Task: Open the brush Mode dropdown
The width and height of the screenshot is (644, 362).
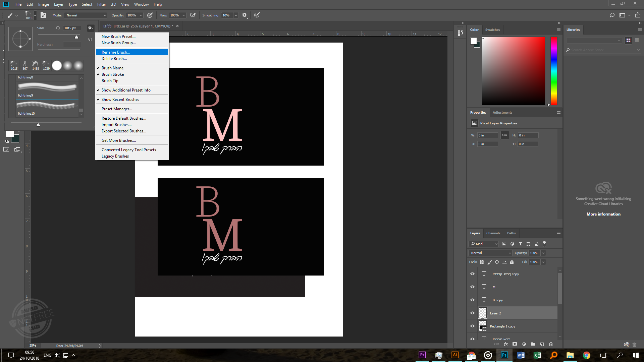Action: [x=86, y=15]
